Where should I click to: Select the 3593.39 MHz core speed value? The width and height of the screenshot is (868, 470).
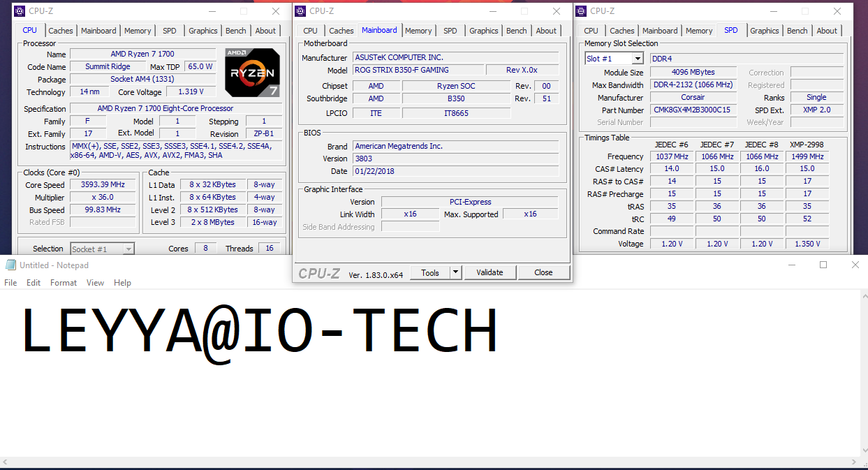(103, 185)
